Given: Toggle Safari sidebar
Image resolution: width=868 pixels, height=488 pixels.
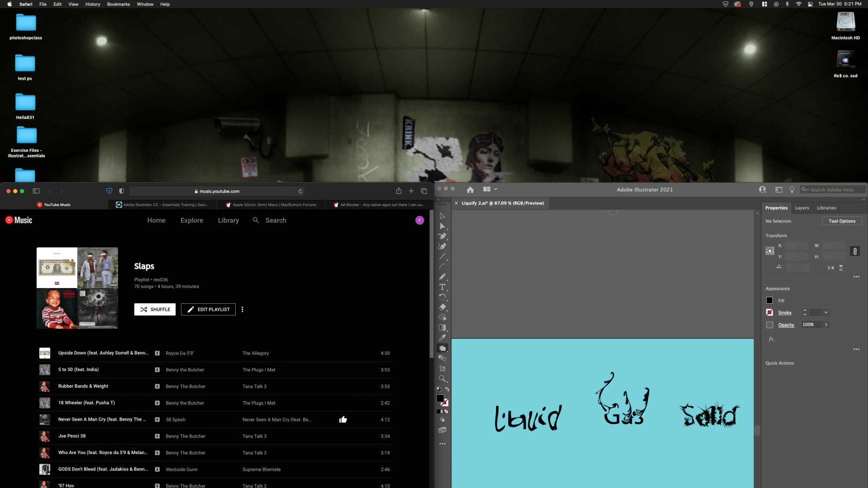Looking at the screenshot, I should pos(36,191).
